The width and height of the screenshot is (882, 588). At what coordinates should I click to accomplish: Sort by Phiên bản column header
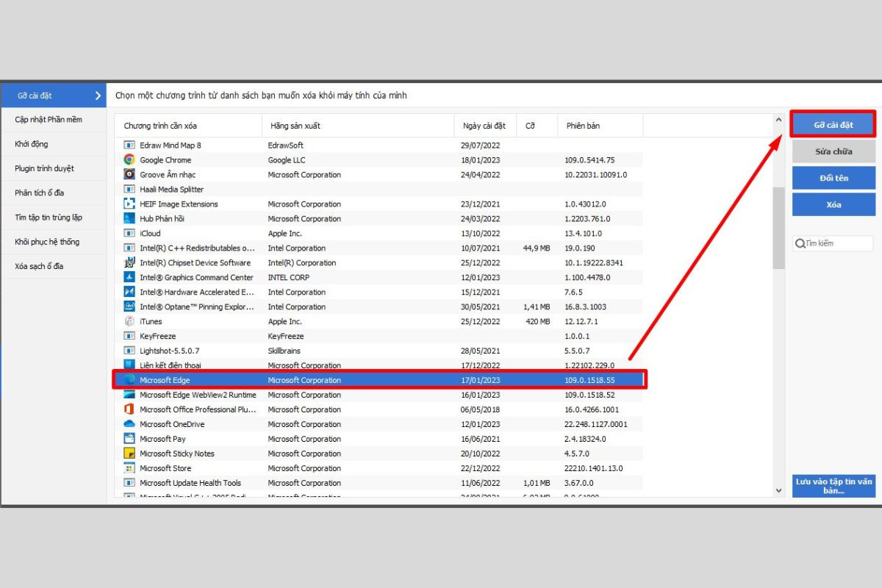click(x=600, y=126)
